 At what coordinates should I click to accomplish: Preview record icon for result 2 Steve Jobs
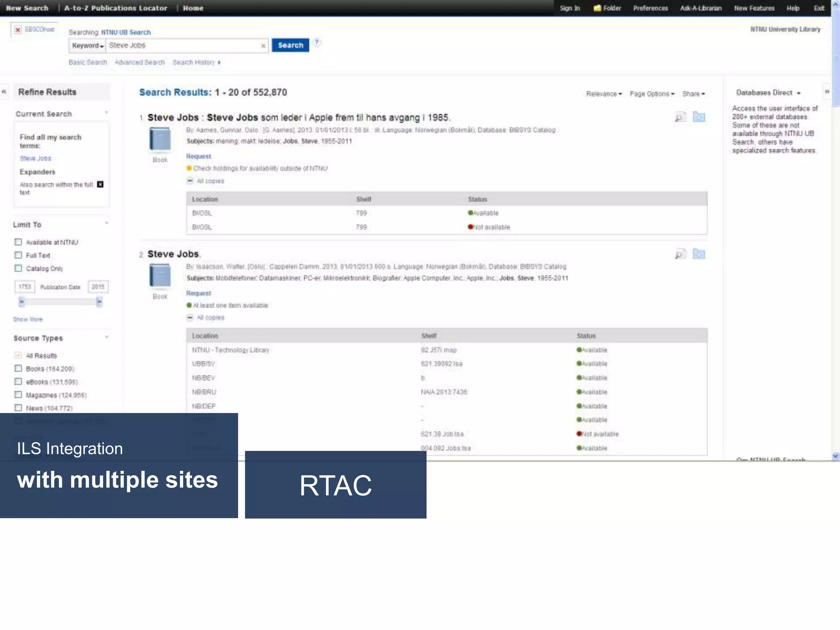pos(680,254)
